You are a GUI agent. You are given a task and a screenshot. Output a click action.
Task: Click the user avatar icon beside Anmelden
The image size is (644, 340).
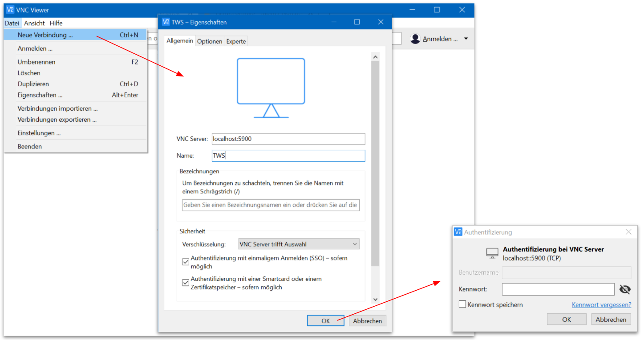pos(415,39)
